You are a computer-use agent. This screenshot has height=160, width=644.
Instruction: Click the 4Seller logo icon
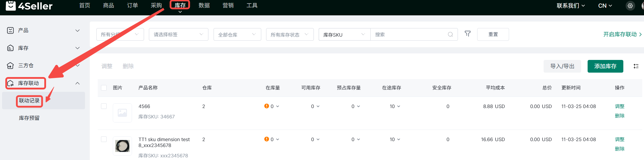pos(11,6)
